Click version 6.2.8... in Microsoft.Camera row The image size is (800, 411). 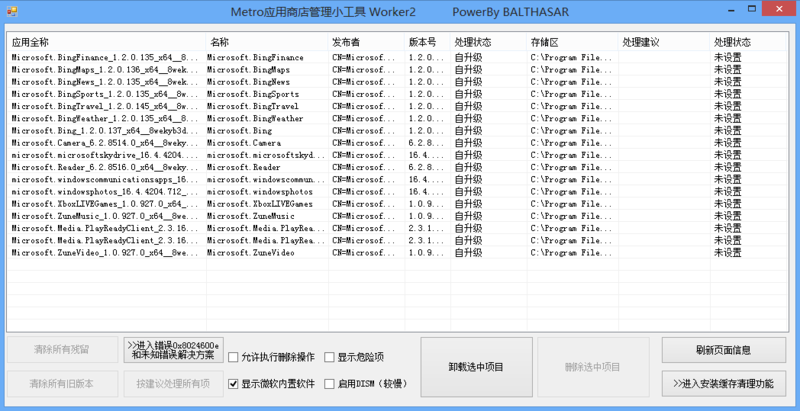[x=426, y=143]
